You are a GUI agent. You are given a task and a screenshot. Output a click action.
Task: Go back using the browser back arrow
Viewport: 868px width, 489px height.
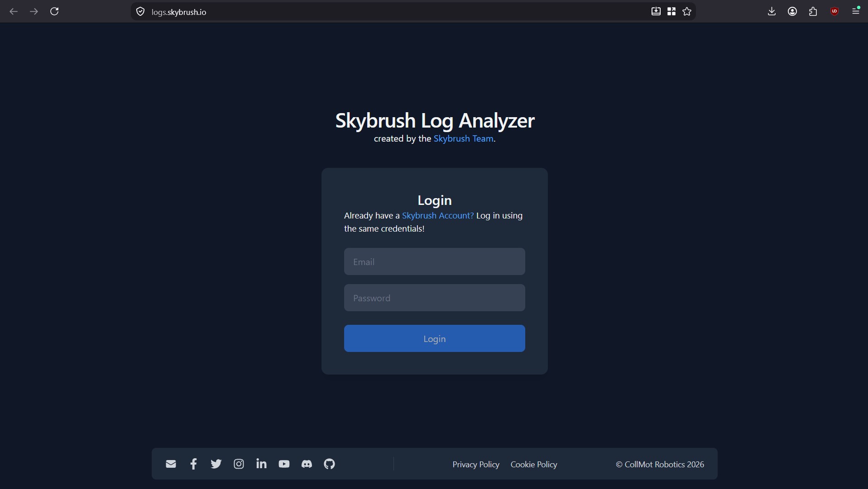coord(14,11)
